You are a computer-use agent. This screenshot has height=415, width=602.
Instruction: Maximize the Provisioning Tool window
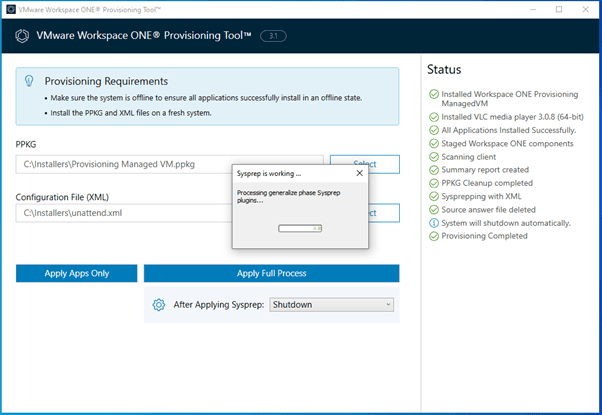click(x=559, y=9)
